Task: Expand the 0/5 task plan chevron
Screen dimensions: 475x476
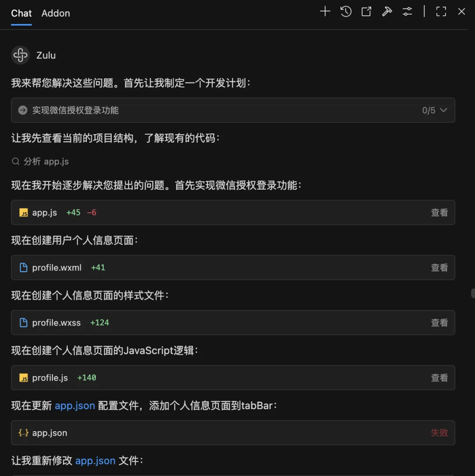Action: coord(444,110)
